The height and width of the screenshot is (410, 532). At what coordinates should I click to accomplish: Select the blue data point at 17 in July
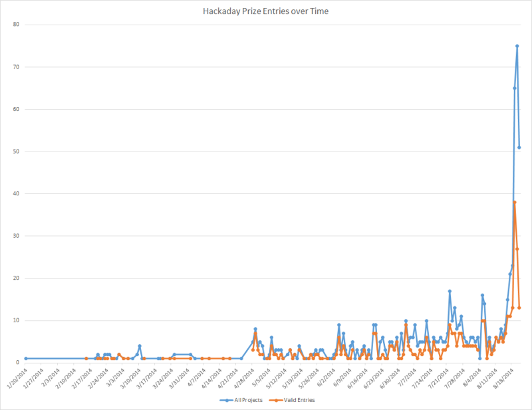point(449,290)
